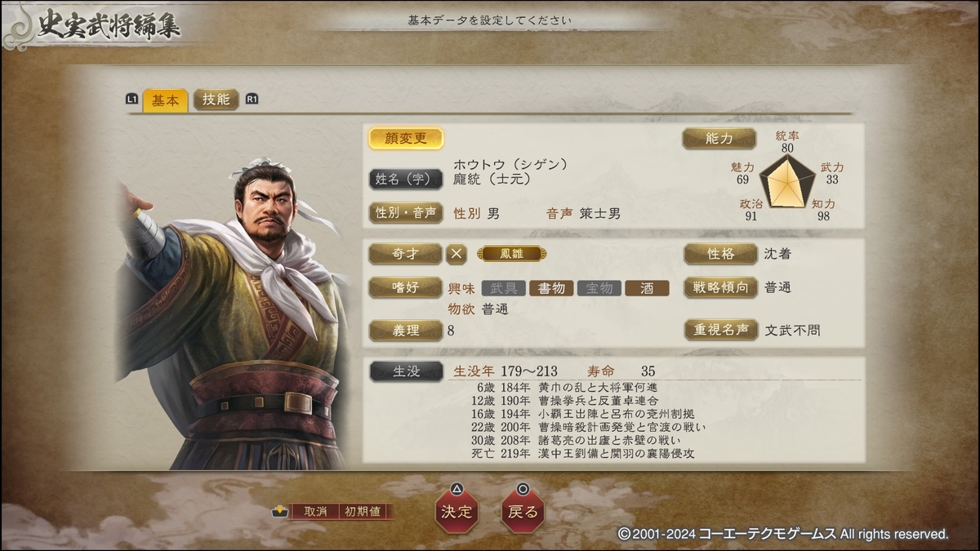Click the 戻る circle back button
The width and height of the screenshot is (980, 551).
(523, 511)
